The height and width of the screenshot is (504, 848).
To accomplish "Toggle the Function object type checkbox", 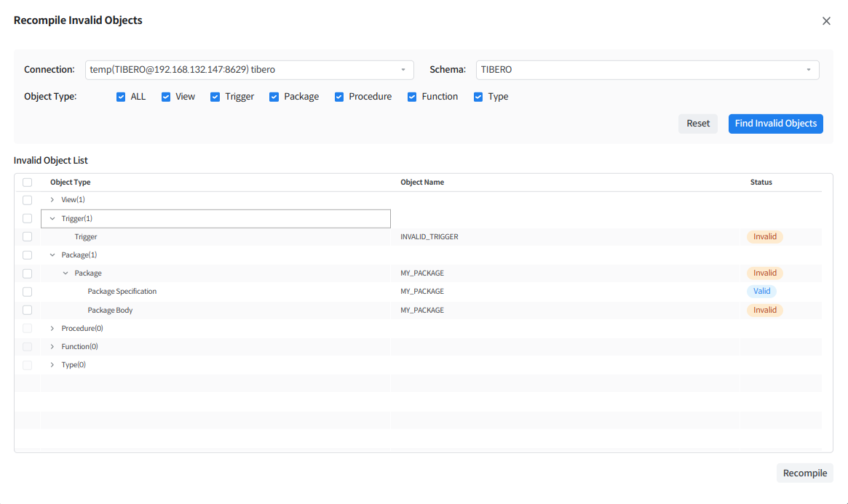I will (x=412, y=97).
